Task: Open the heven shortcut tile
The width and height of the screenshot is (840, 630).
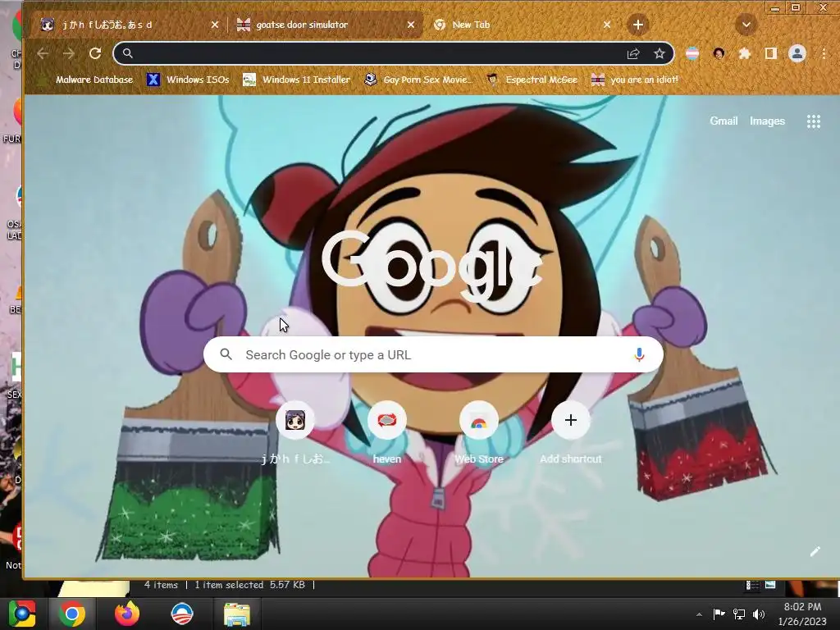Action: click(x=387, y=432)
